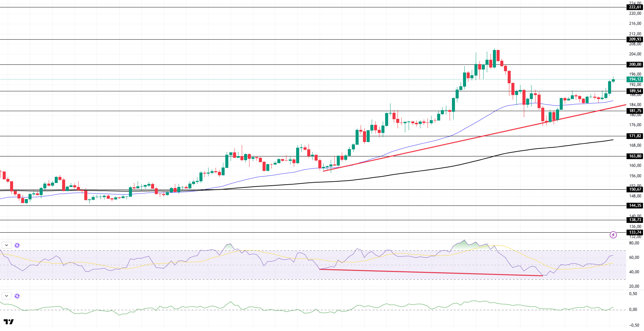Expand the bottom oscillator pane legend chevron

(x=7, y=296)
